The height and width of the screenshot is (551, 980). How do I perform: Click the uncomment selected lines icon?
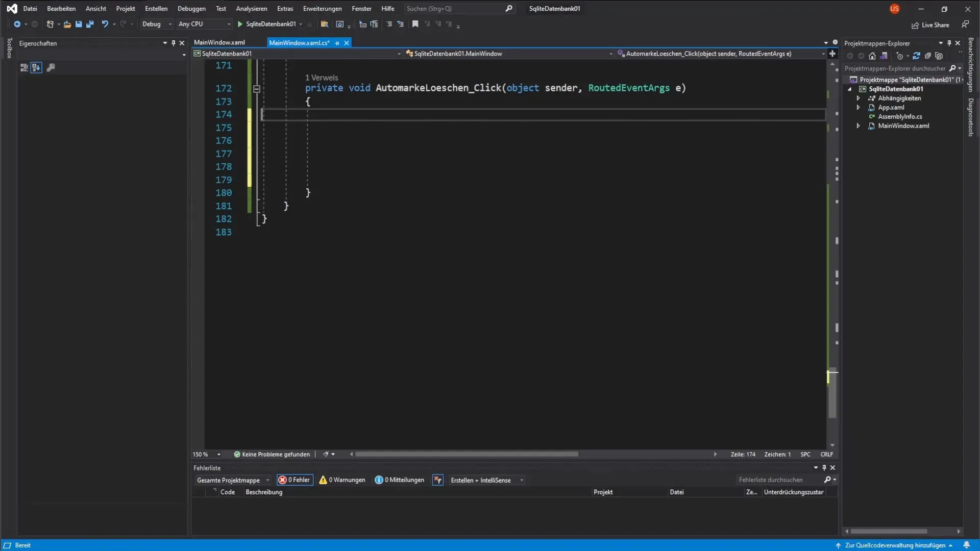coord(400,24)
